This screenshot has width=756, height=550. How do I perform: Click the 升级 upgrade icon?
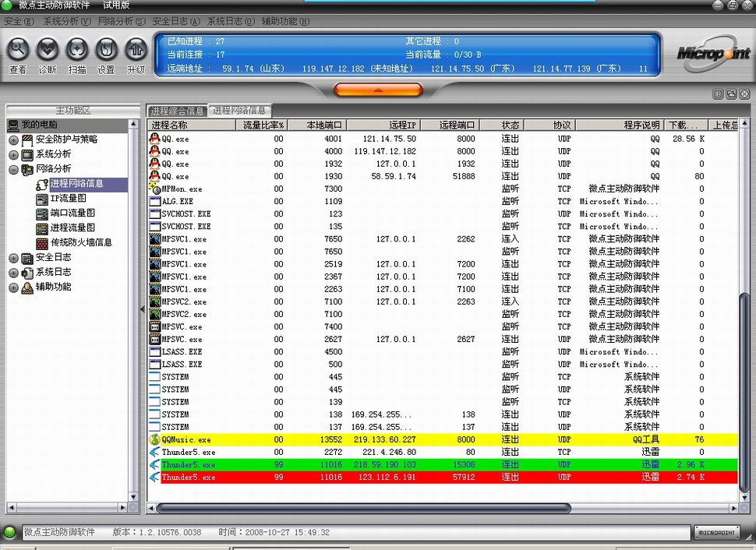pos(136,50)
